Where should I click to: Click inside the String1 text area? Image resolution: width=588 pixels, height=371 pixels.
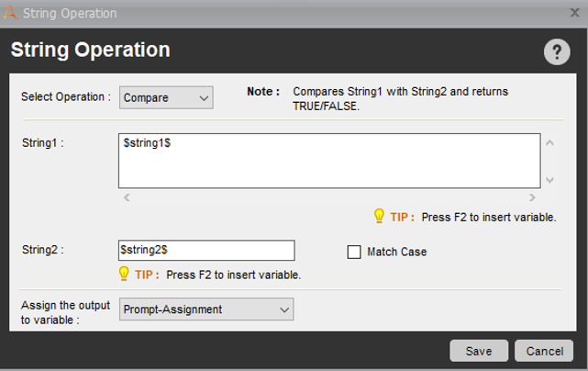[x=328, y=161]
